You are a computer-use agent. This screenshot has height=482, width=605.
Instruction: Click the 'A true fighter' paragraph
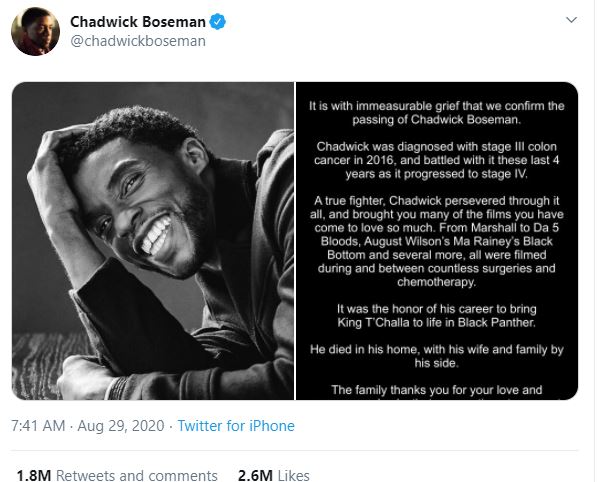pos(436,241)
